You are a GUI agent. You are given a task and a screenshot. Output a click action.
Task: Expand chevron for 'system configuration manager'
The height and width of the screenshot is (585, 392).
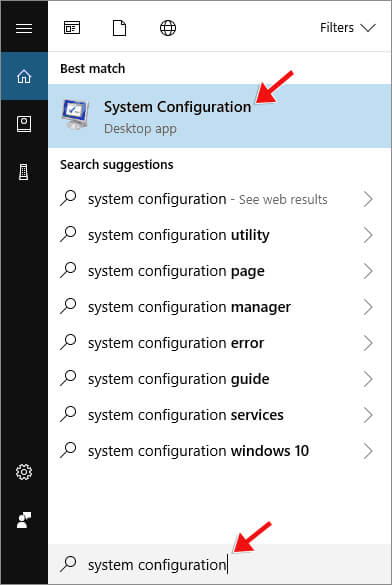pos(368,307)
